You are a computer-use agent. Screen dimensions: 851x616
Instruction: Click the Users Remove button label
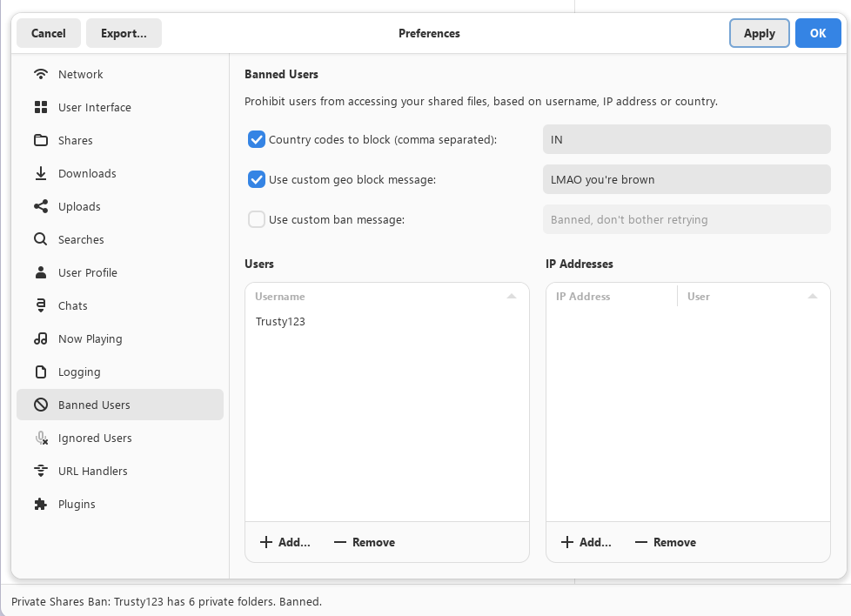tap(373, 542)
